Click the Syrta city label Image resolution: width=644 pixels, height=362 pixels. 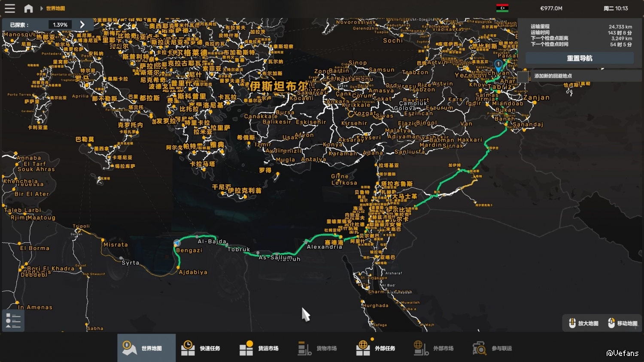(x=130, y=262)
